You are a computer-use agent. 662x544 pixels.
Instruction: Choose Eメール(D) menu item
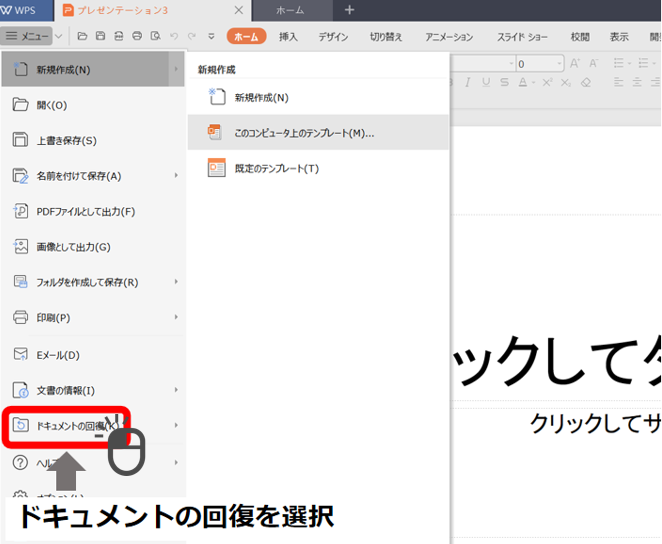(93, 355)
